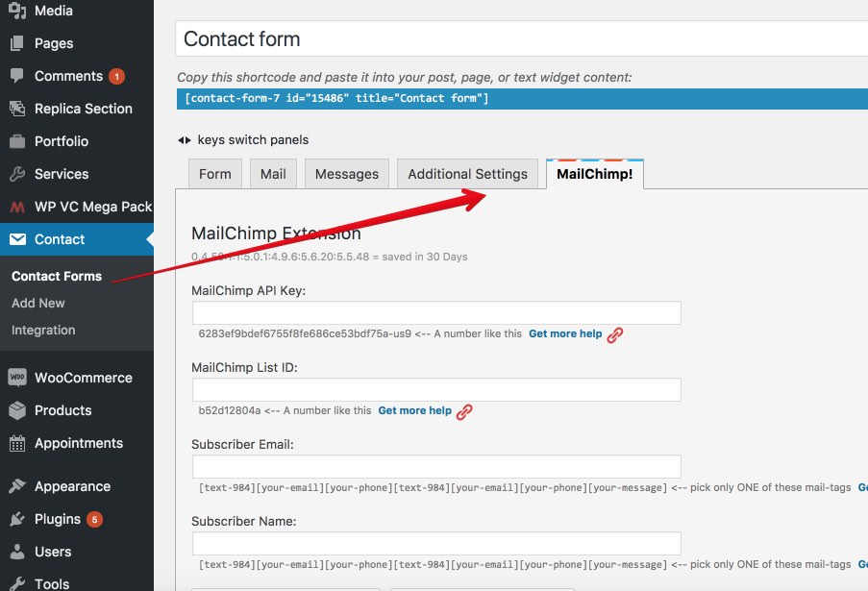
Task: Select the Messages tab
Action: point(347,174)
